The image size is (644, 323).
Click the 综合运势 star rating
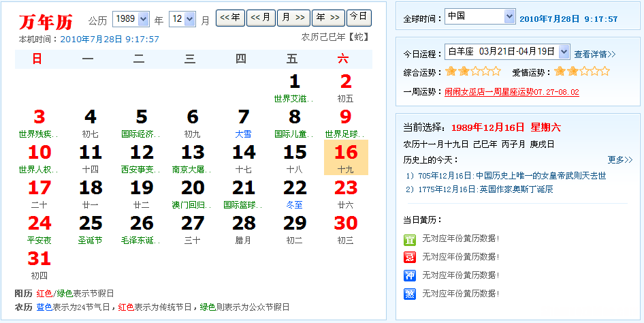[x=472, y=71]
